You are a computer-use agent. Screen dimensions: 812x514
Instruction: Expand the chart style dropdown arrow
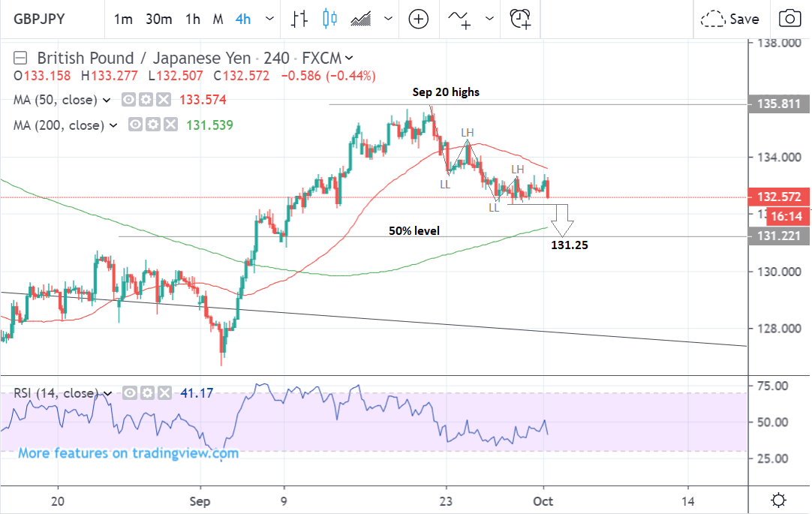tap(387, 19)
